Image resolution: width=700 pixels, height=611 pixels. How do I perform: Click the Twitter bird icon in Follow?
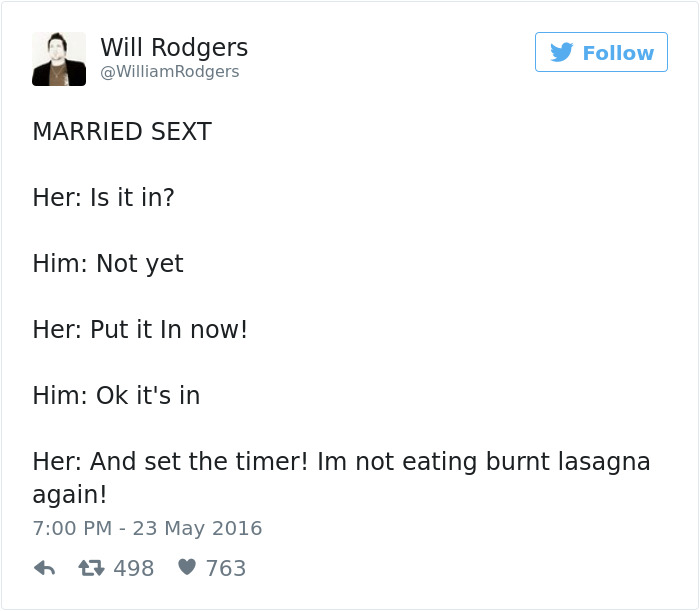[x=561, y=52]
